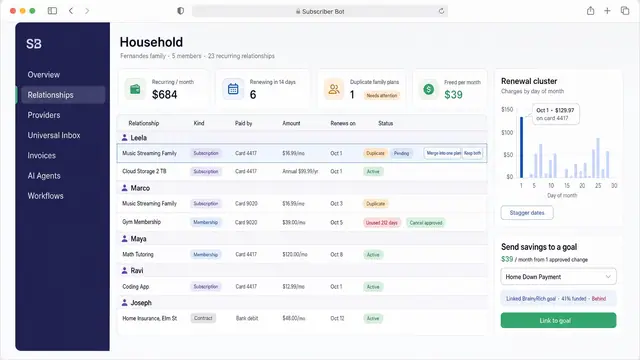Click the $684 recurring per month value
This screenshot has width=640, height=360.
164,95
